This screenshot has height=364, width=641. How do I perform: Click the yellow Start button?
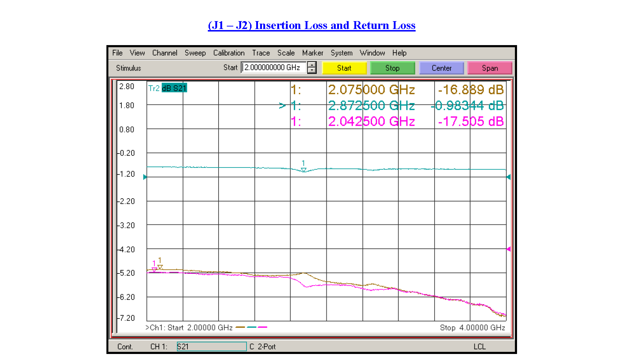pos(344,68)
